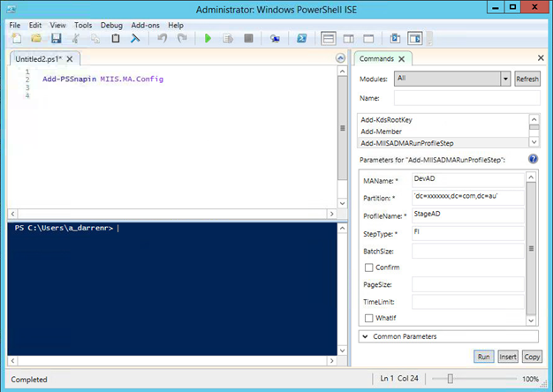Click the Insert button
Screen dimensions: 553x392
click(x=507, y=357)
